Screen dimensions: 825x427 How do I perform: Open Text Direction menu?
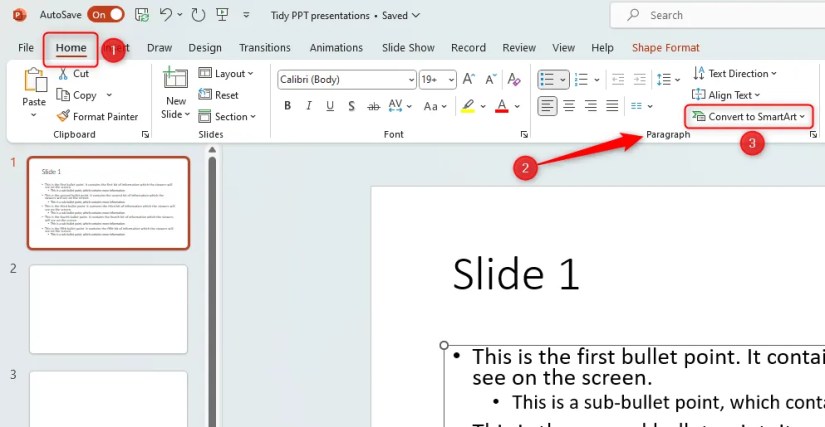click(735, 74)
